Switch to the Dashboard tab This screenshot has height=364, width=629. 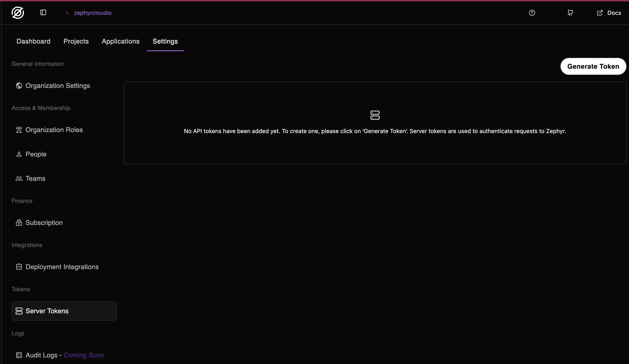click(x=33, y=41)
